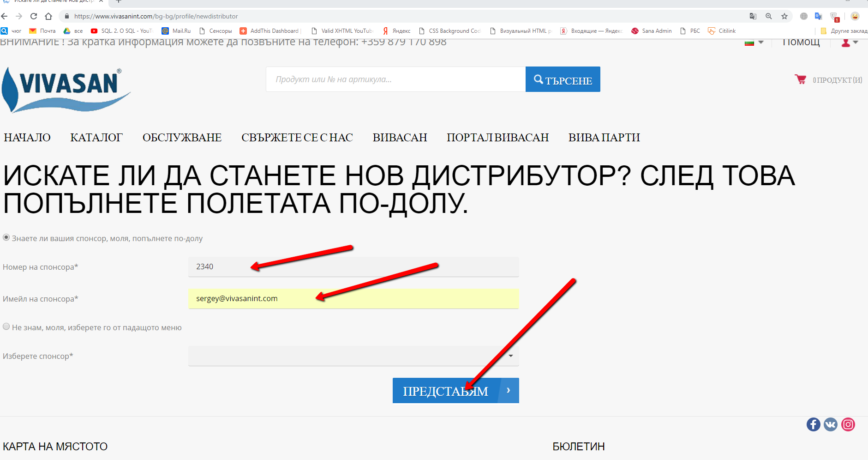Open Vivasan Facebook page icon

coord(814,424)
